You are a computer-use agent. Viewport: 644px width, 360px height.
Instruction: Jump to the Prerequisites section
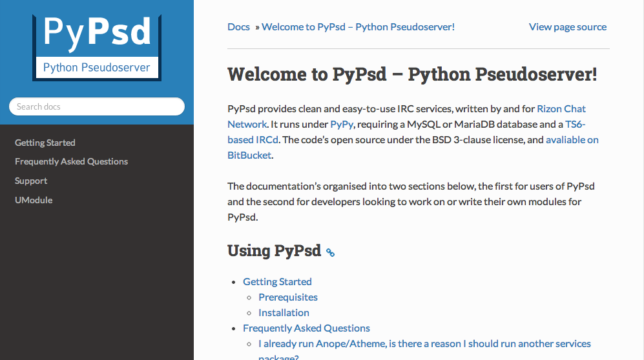click(x=288, y=297)
